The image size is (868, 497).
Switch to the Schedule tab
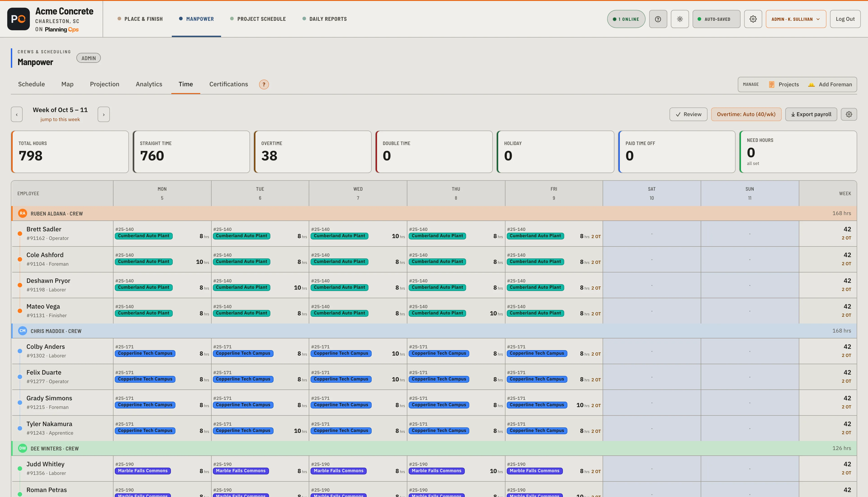pyautogui.click(x=31, y=84)
